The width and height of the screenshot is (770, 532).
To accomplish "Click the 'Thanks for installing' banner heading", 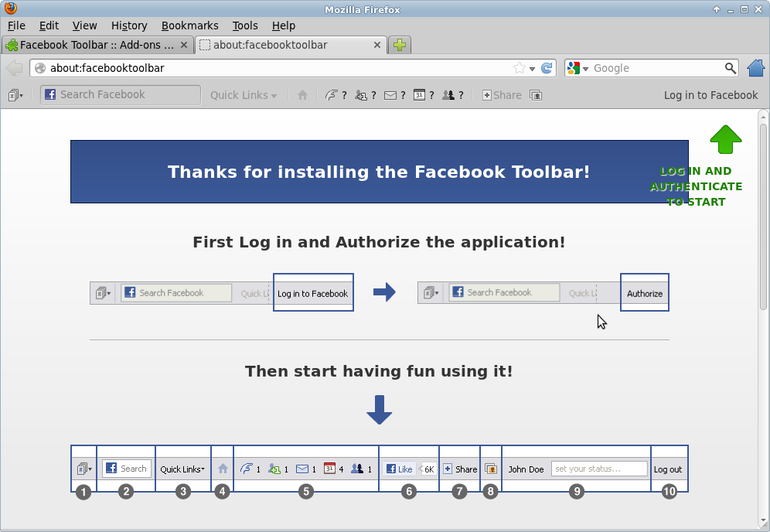I will pos(379,172).
